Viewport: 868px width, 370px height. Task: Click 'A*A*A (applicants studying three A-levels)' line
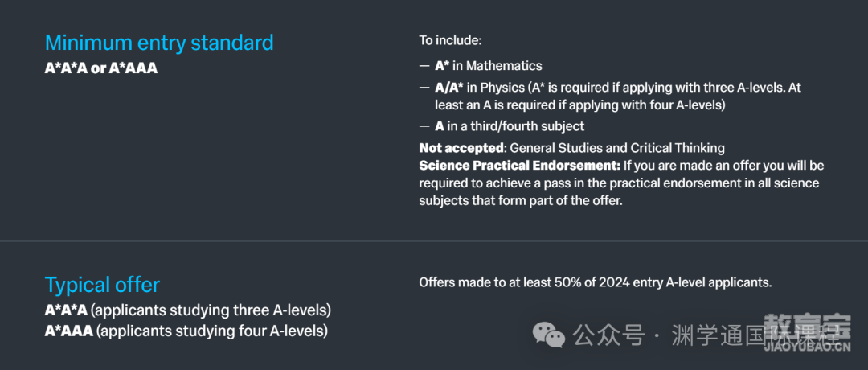tap(187, 310)
